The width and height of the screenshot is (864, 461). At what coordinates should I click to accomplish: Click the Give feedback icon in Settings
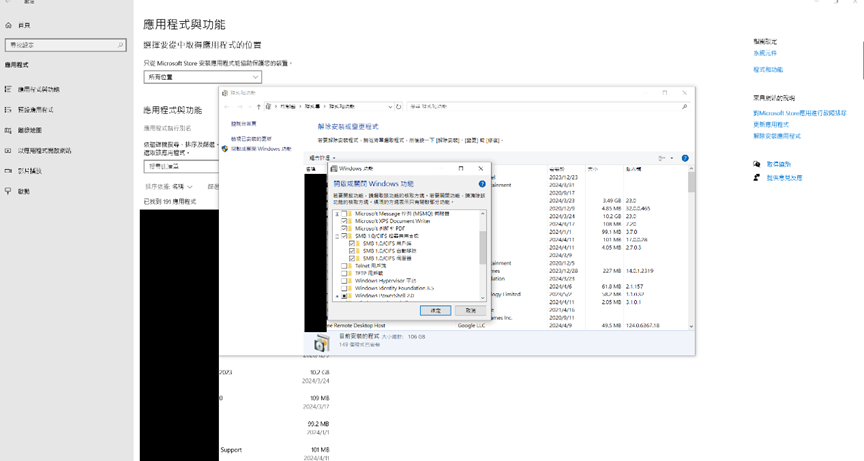pos(757,177)
